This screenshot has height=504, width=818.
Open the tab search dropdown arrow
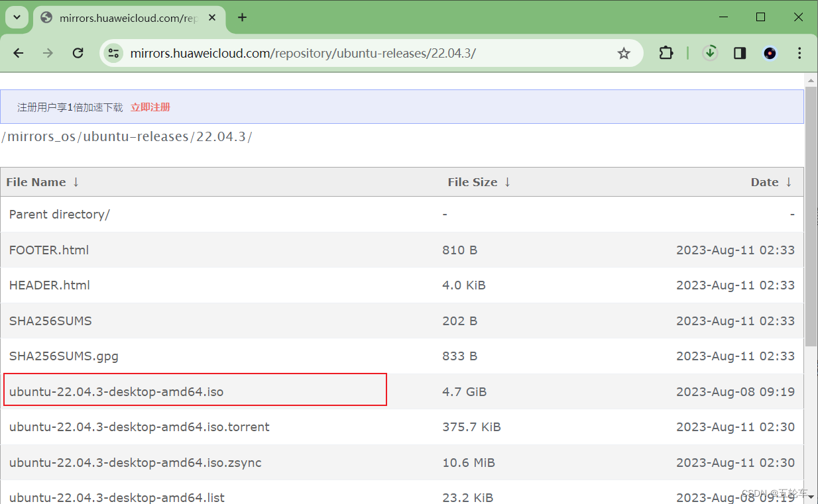17,17
